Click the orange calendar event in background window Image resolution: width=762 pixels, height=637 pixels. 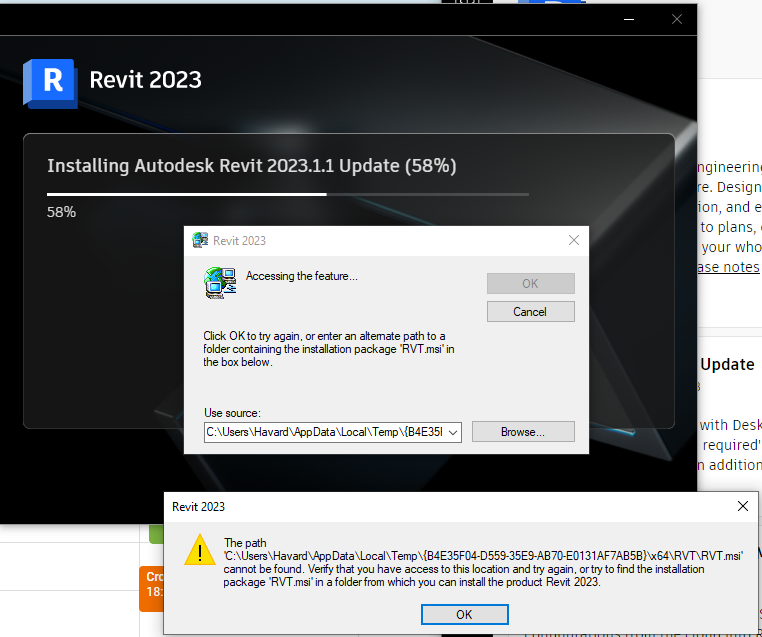(x=151, y=588)
